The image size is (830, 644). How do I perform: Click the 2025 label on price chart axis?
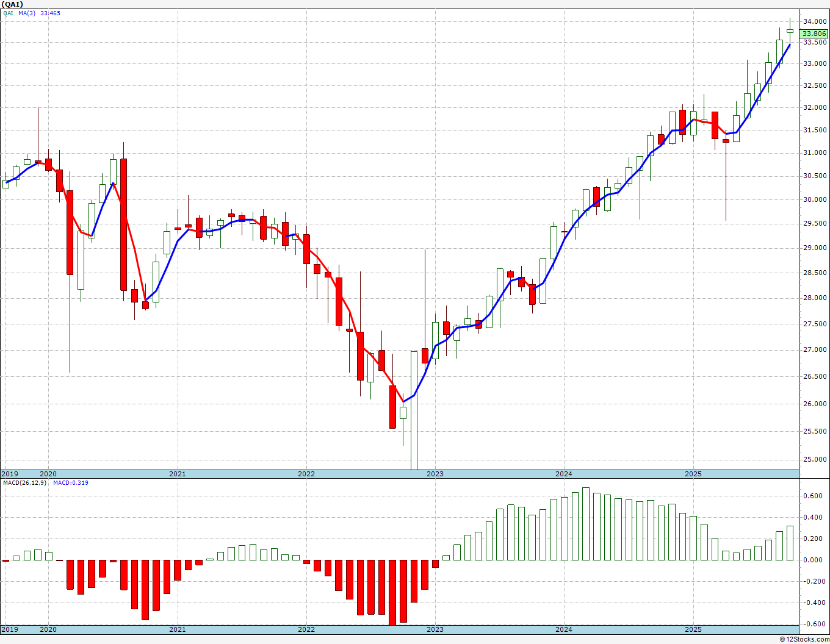693,474
